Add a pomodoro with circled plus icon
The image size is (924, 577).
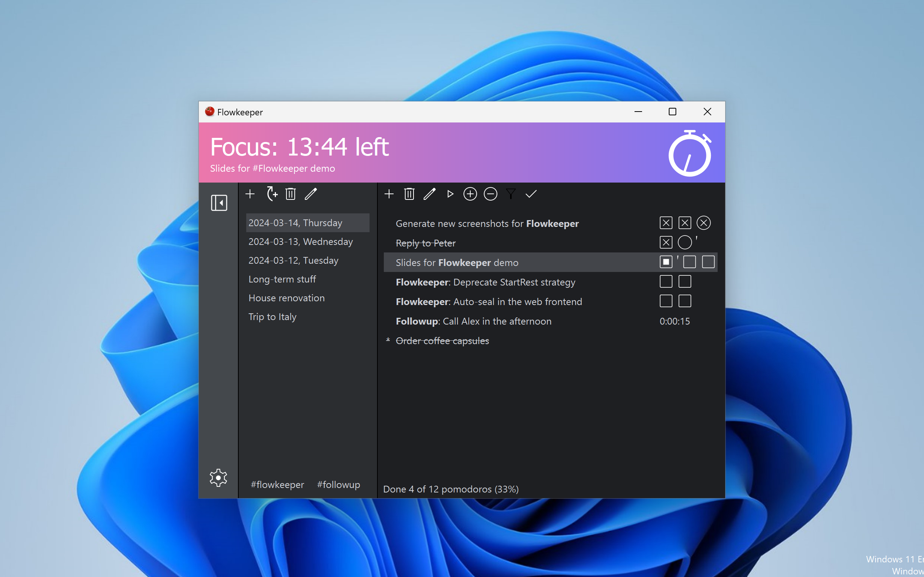(x=470, y=194)
